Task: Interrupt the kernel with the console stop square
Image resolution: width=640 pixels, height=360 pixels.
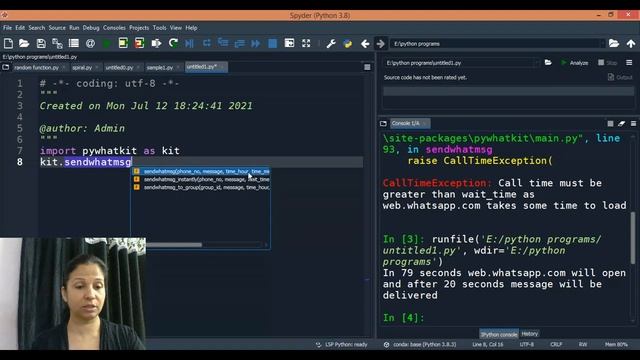Action: click(x=610, y=123)
